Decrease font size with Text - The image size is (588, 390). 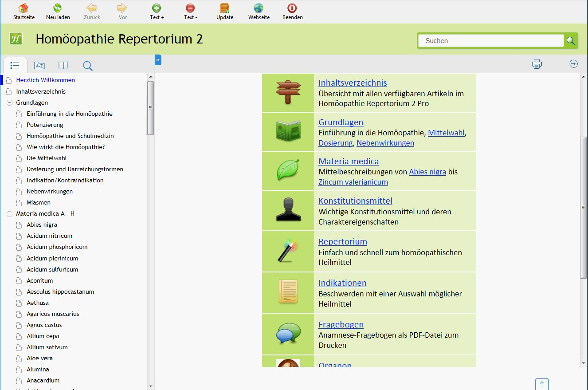(190, 11)
